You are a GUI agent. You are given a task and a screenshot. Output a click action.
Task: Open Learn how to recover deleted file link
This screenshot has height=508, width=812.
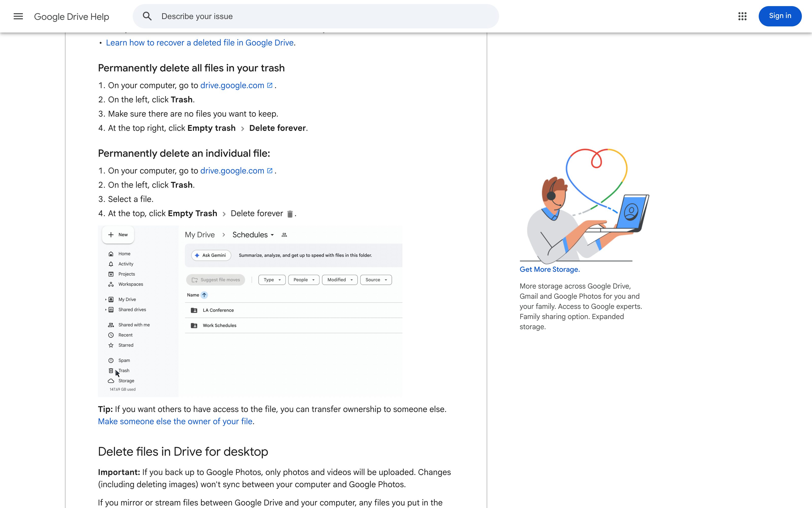(x=200, y=43)
